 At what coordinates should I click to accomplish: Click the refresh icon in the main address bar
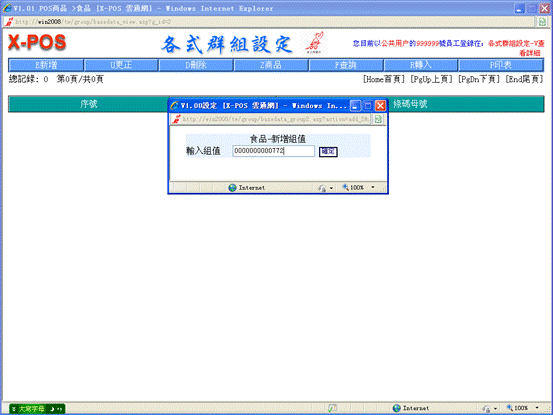click(542, 22)
